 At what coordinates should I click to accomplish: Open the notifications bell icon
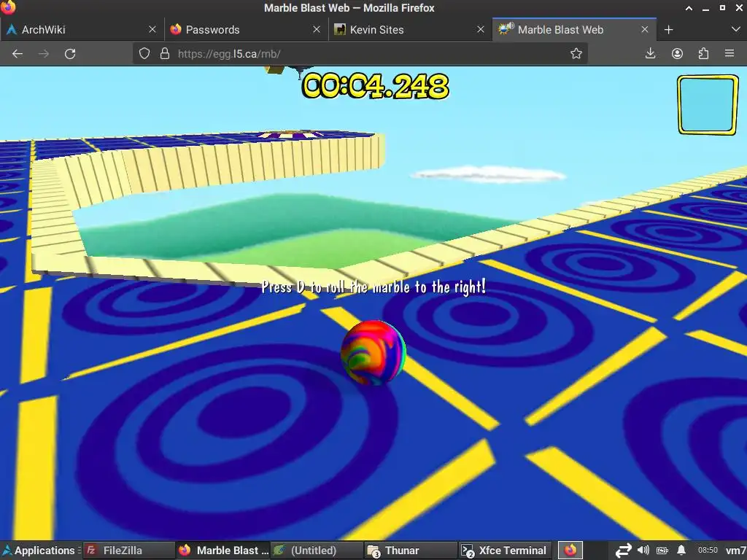(681, 550)
